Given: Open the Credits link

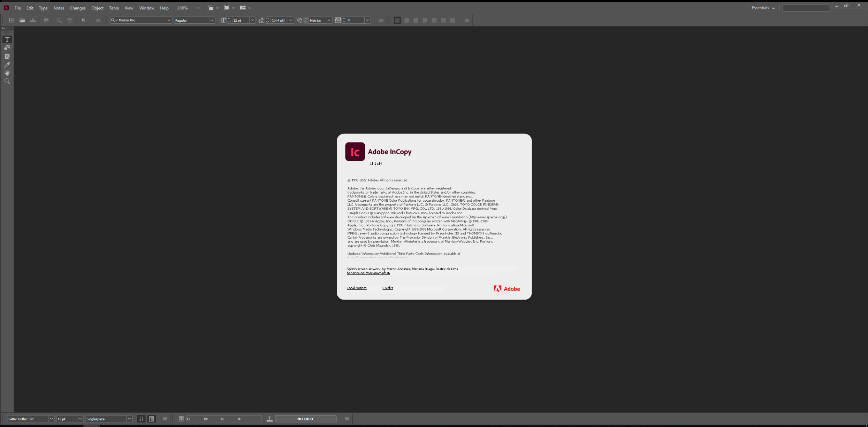Looking at the screenshot, I should point(388,288).
